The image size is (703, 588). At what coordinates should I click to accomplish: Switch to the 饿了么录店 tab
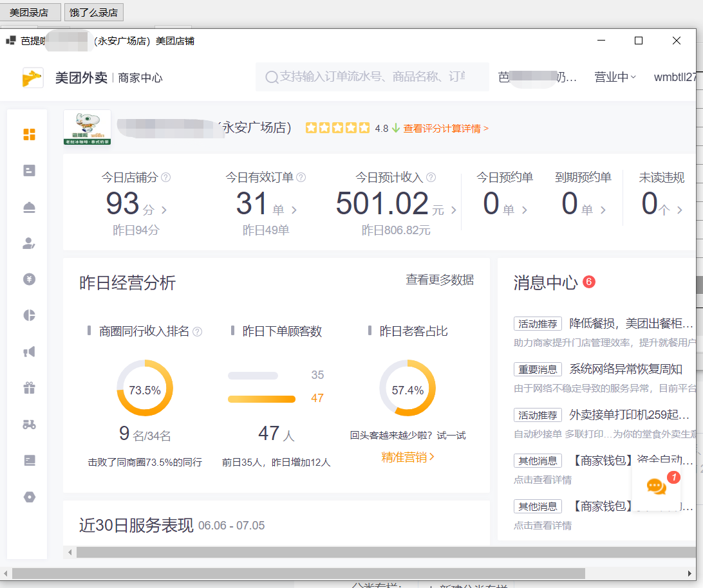(94, 13)
